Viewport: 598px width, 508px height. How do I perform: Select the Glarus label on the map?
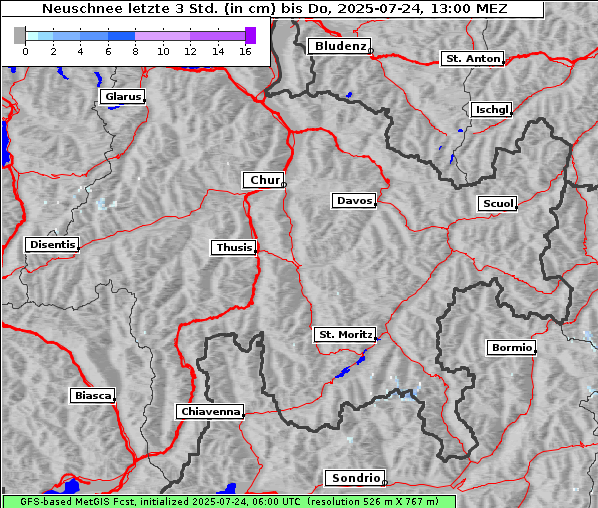(x=123, y=96)
